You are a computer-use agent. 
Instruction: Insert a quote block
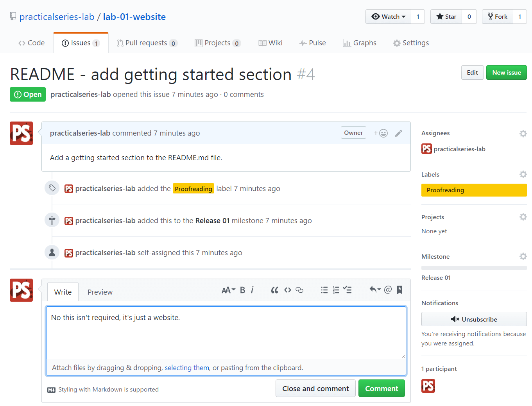[275, 290]
